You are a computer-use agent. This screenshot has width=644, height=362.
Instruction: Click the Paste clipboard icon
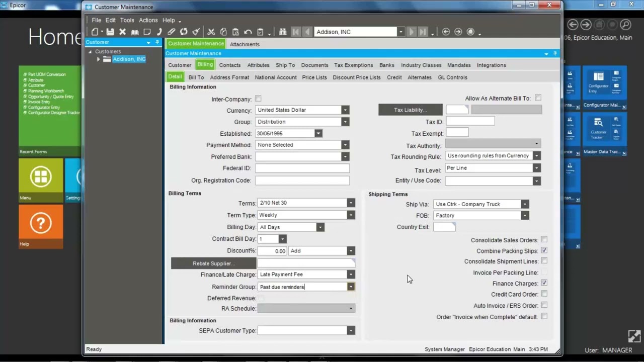click(235, 32)
